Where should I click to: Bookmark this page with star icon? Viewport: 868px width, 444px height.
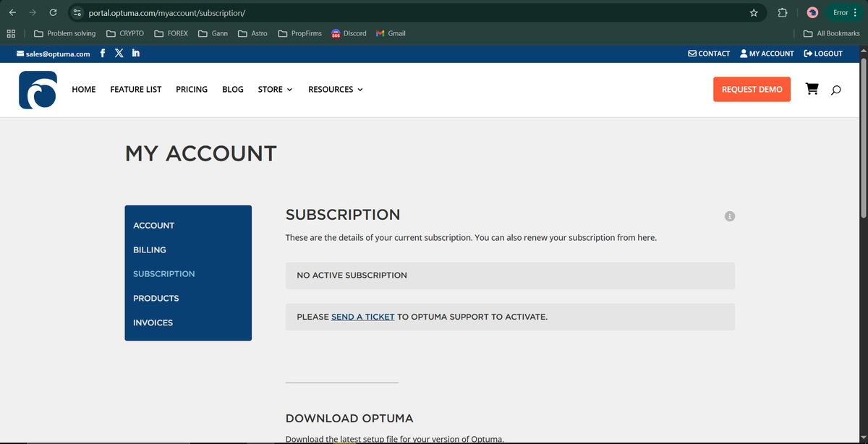click(754, 12)
